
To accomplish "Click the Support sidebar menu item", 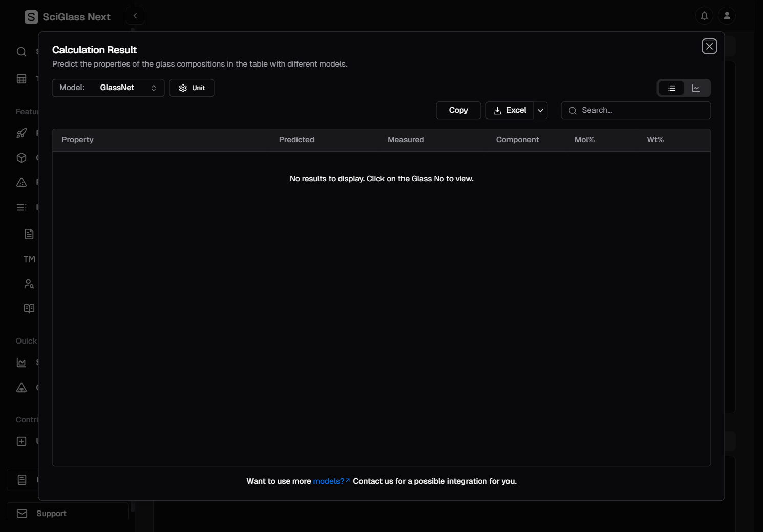I will (51, 514).
